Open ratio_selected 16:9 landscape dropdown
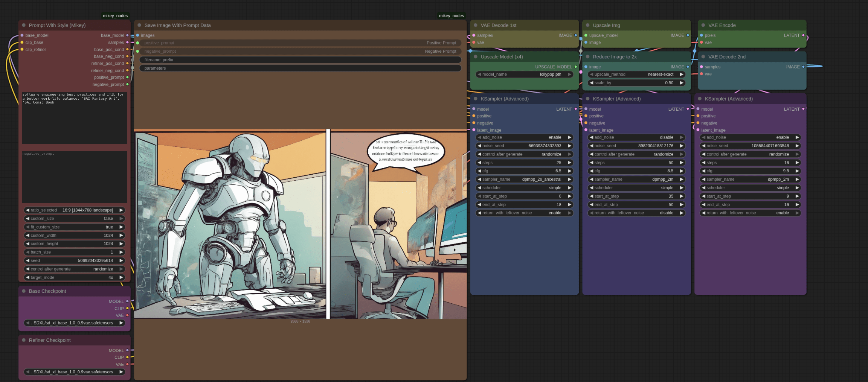Viewport: 868px width, 382px height. point(74,210)
